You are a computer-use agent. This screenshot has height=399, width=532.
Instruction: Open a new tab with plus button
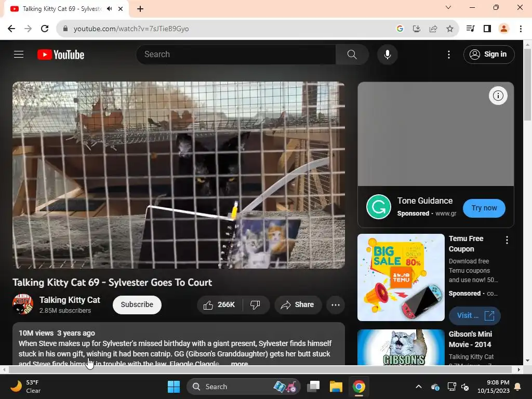point(140,9)
